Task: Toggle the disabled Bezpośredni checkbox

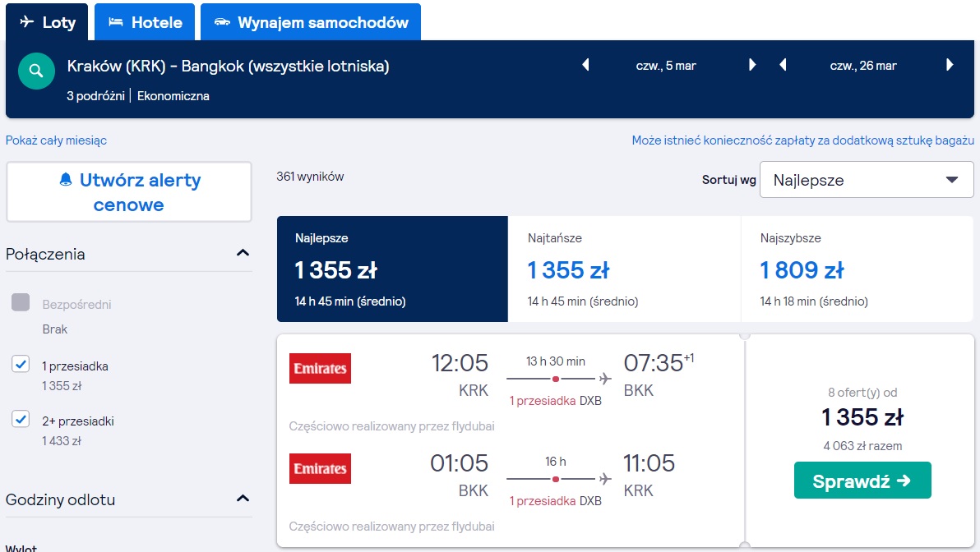Action: (21, 302)
